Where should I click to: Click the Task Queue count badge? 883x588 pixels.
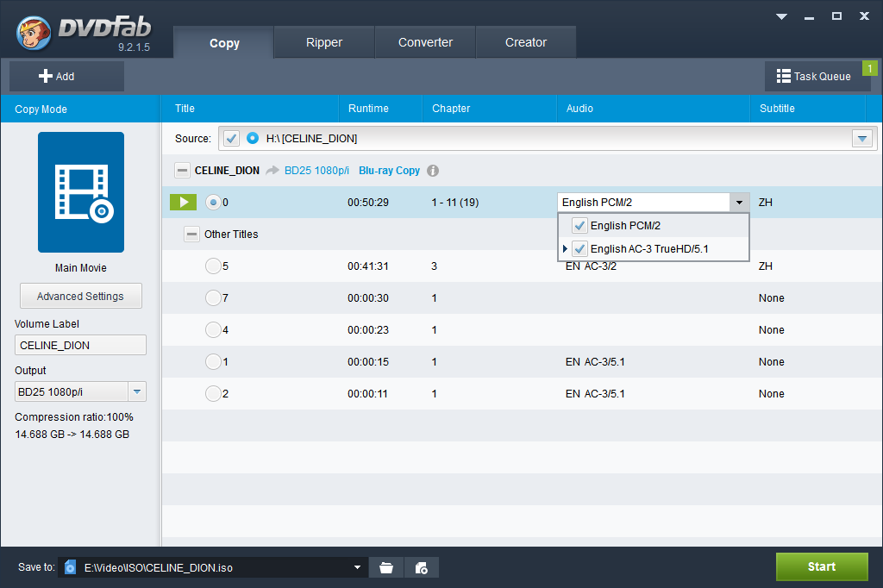click(870, 68)
